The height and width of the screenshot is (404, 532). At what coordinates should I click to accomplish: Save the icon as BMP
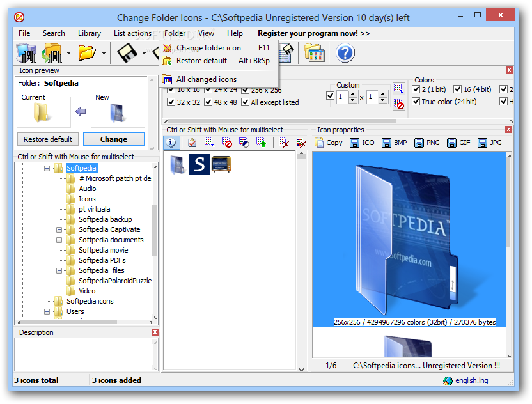tap(395, 143)
